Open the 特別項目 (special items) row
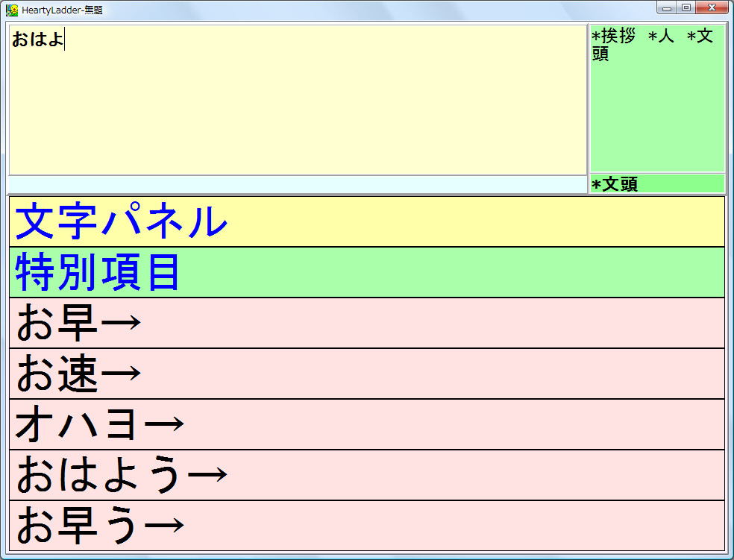 click(x=366, y=271)
